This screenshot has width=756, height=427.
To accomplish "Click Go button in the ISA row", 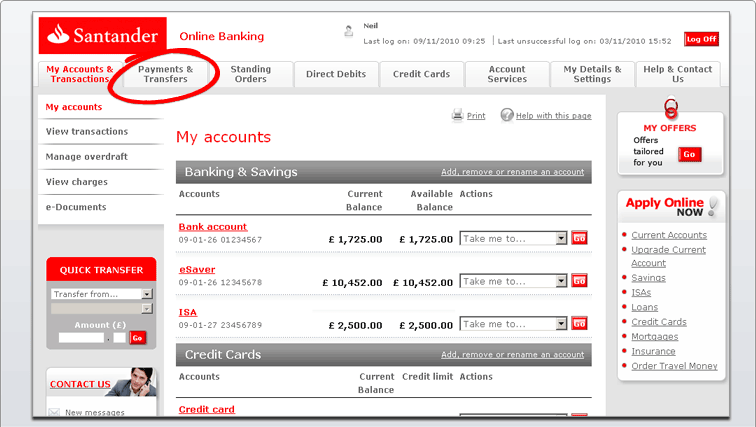I will pos(579,324).
